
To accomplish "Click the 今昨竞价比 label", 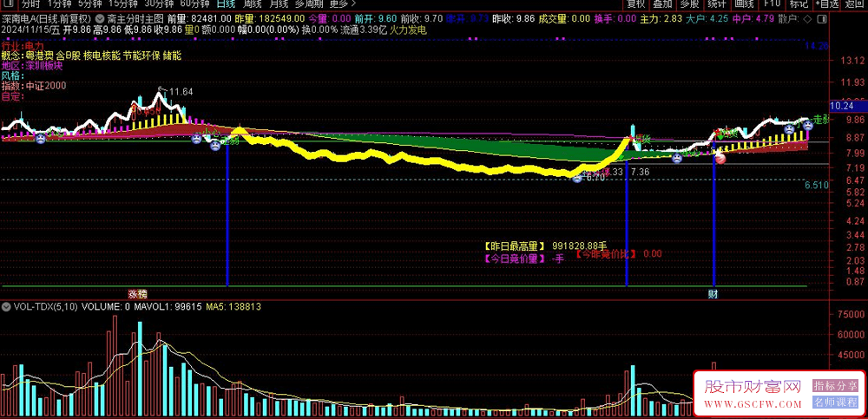I will point(604,254).
